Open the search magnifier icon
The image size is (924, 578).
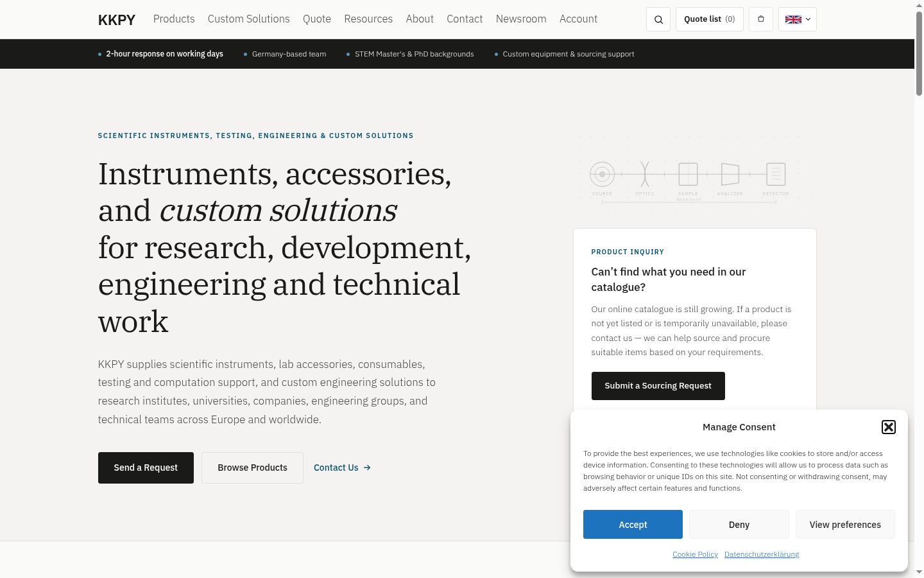click(658, 19)
